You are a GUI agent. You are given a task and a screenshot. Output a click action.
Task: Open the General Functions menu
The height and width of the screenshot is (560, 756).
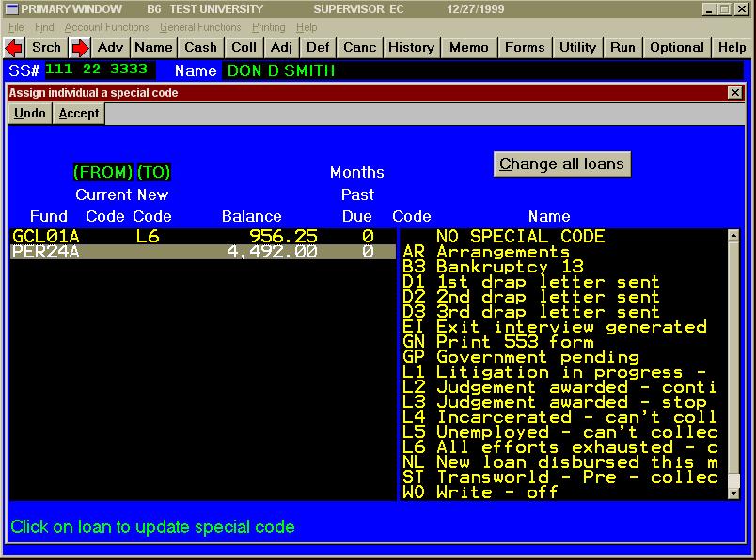(200, 27)
